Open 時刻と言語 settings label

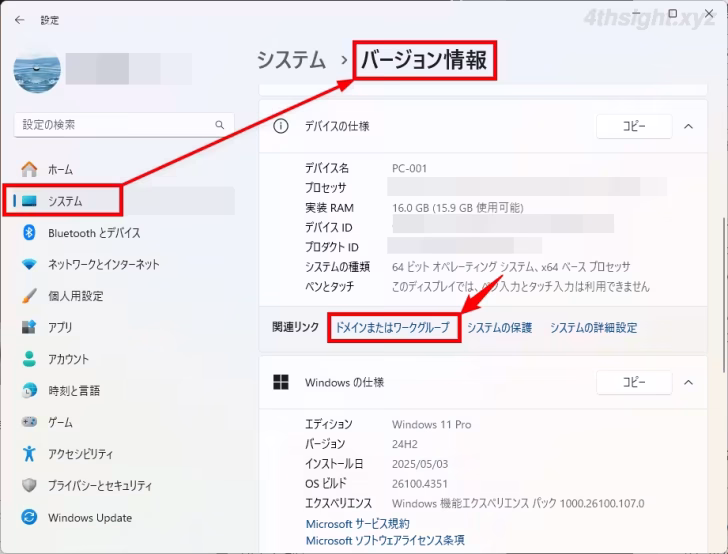click(74, 391)
